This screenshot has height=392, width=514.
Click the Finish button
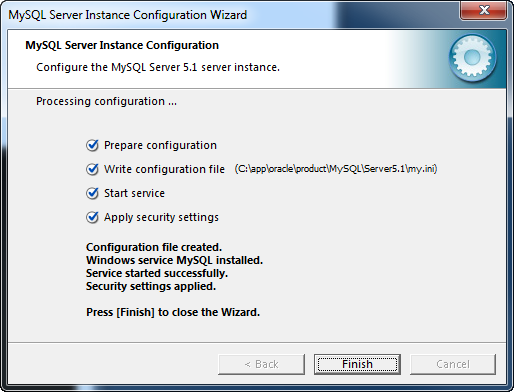357,364
